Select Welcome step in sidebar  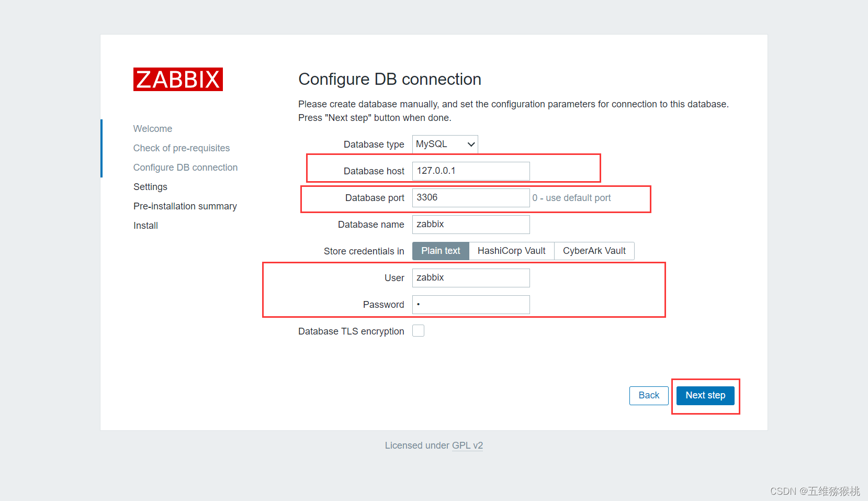(153, 129)
